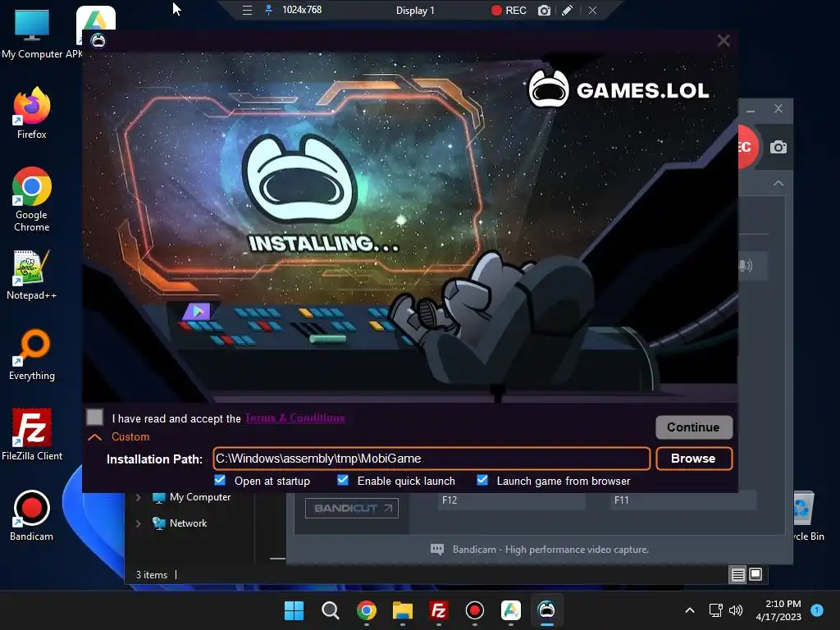Switch Explorer to details view
Screen dimensions: 840x630
pyautogui.click(x=737, y=575)
